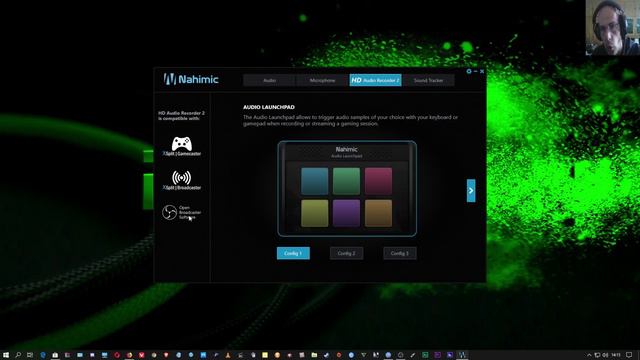Trigger the magenta launchpad pad

pyautogui.click(x=378, y=181)
